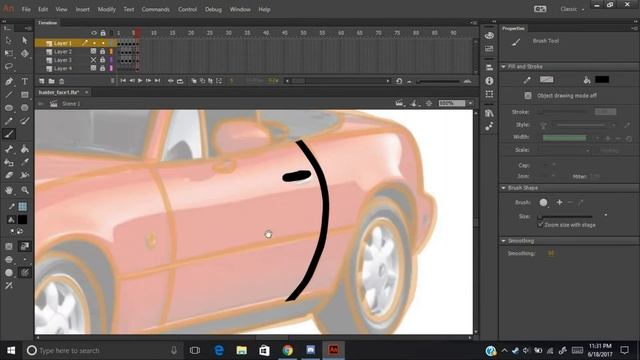Go to first frame button

(123, 81)
